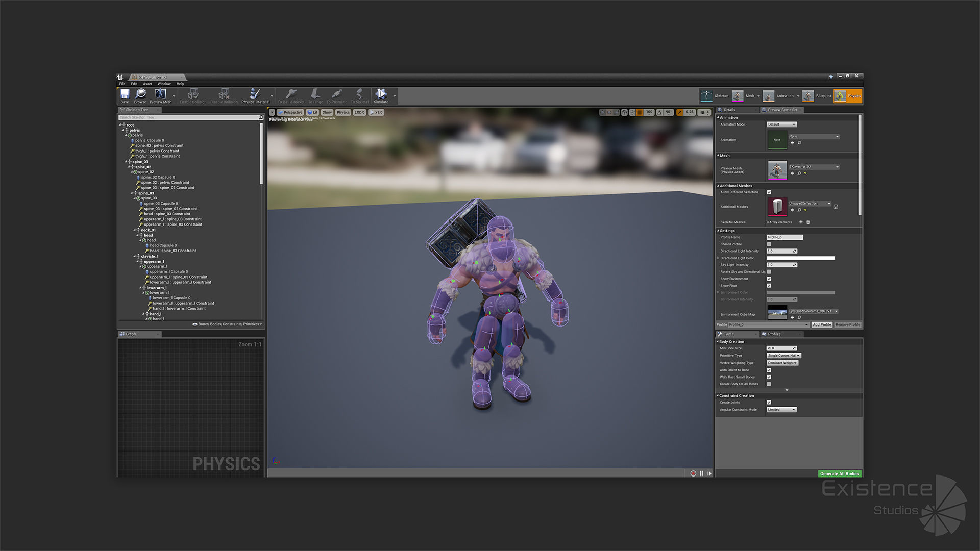Open the Primitive Type dropdown
Screen dimensions: 980x551
[784, 356]
